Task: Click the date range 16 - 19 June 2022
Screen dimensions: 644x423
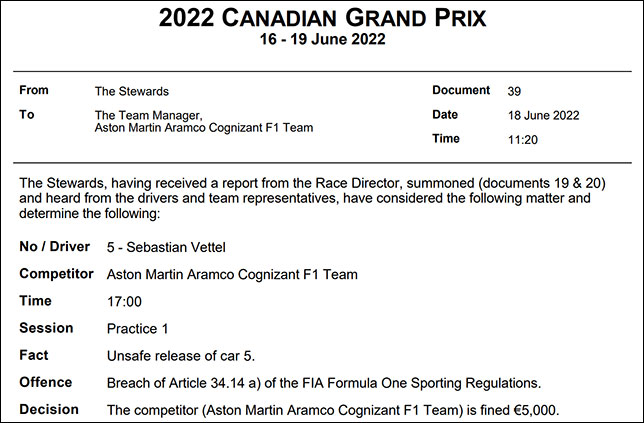Action: (322, 40)
